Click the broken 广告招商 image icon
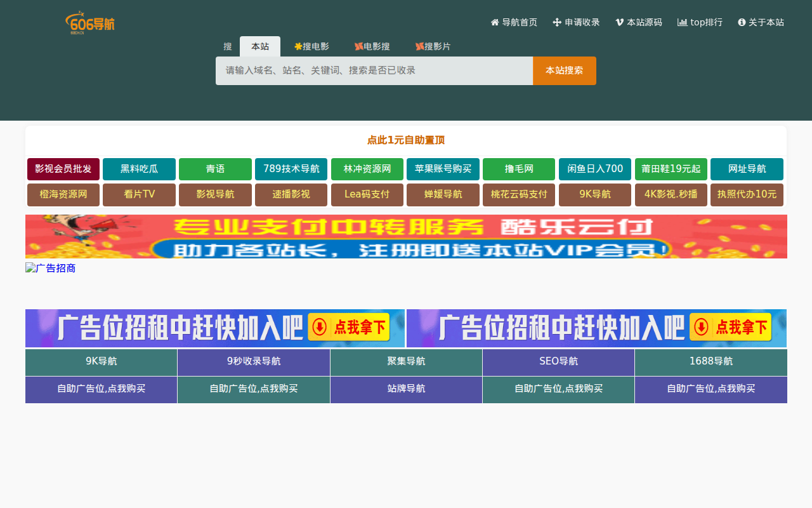The height and width of the screenshot is (508, 812). click(x=30, y=267)
